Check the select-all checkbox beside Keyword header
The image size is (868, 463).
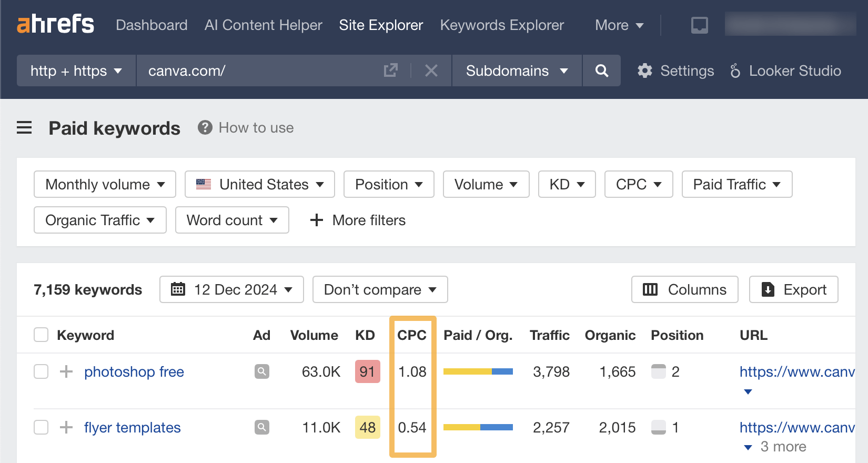pos(41,335)
